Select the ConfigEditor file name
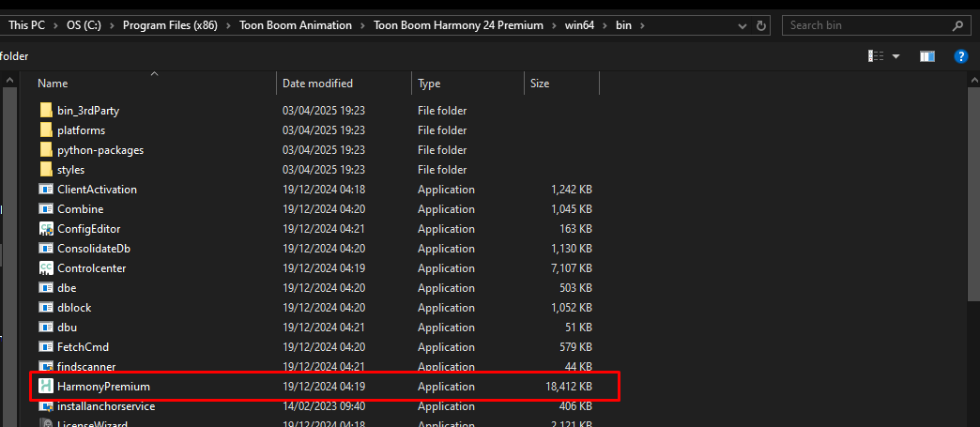 coord(89,229)
